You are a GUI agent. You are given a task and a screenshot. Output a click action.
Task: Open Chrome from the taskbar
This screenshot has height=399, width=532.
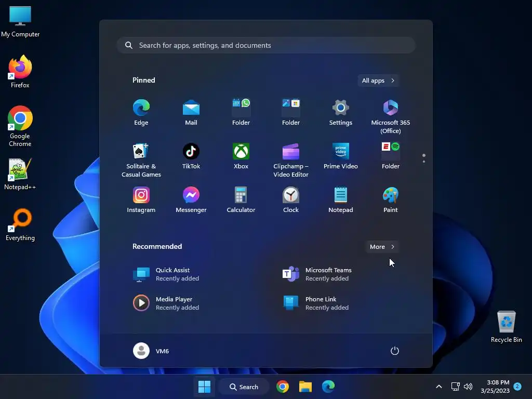click(x=282, y=387)
